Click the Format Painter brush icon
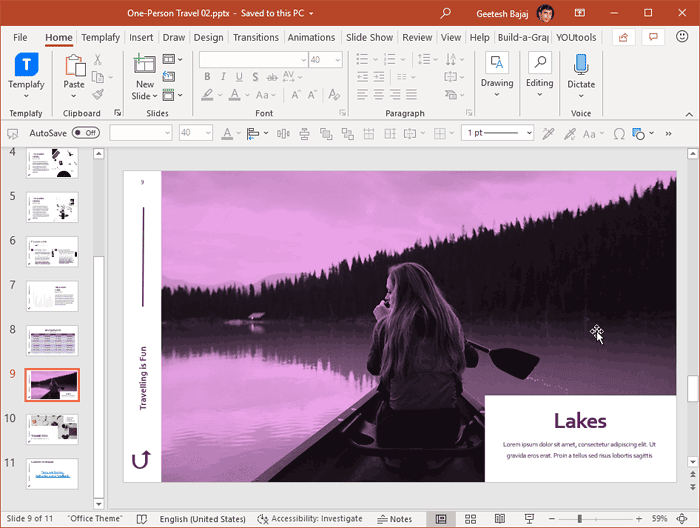This screenshot has width=700, height=528. [98, 95]
